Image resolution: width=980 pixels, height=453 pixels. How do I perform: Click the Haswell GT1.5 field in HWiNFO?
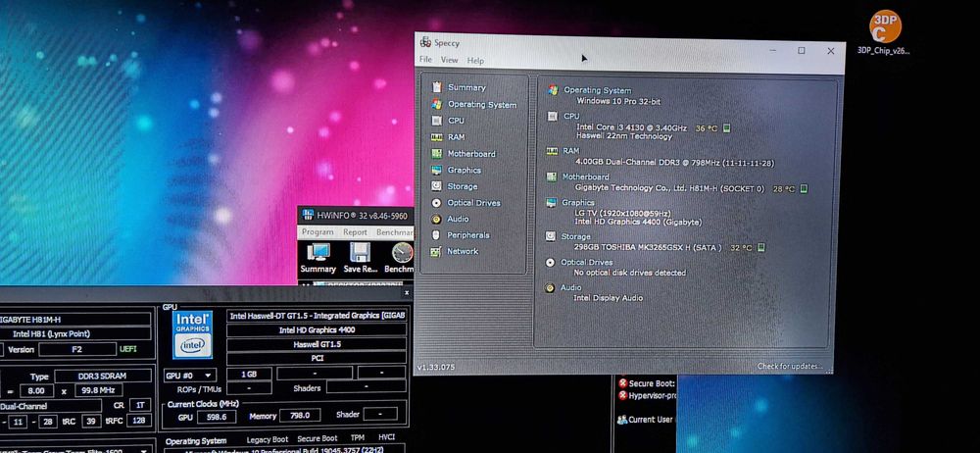(317, 345)
